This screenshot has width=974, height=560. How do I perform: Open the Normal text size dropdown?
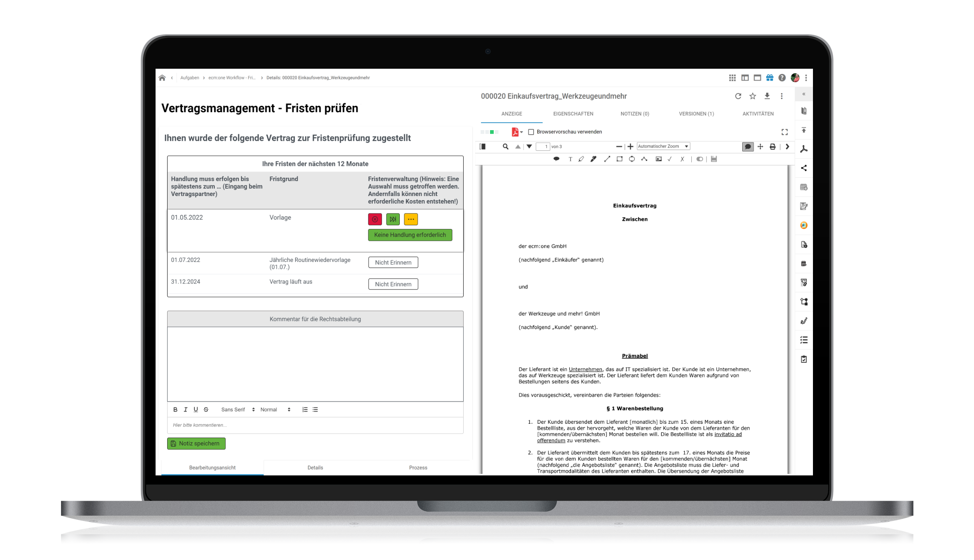click(x=275, y=410)
